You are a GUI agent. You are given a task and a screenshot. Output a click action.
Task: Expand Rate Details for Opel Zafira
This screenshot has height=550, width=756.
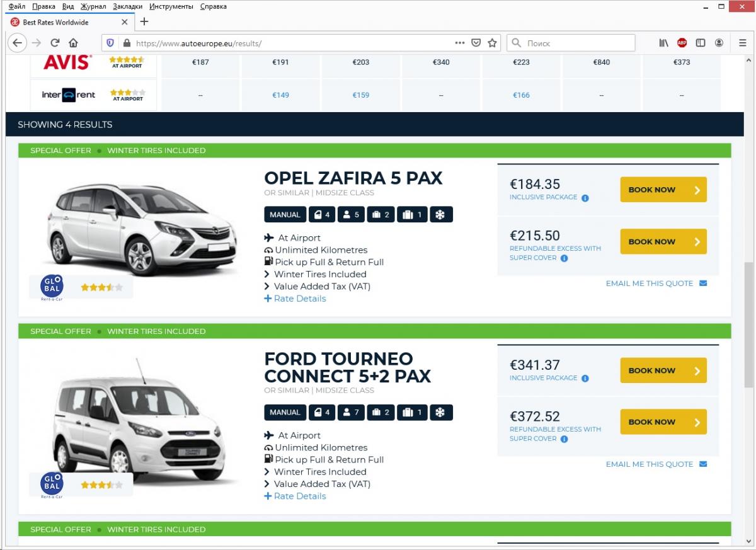(295, 299)
